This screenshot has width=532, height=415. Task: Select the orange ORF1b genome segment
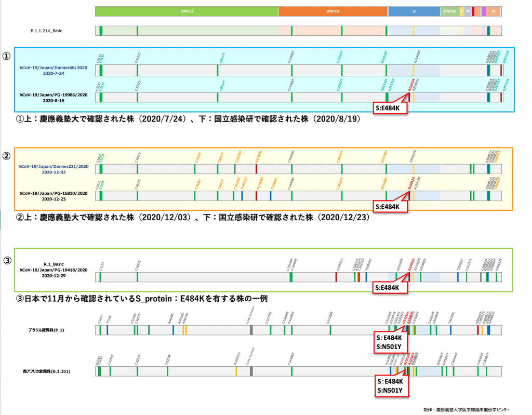tap(333, 11)
